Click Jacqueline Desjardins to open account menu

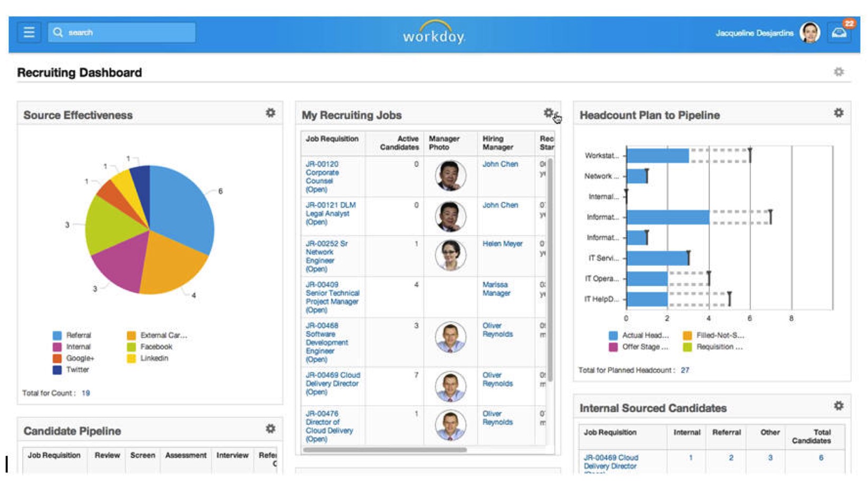click(754, 32)
